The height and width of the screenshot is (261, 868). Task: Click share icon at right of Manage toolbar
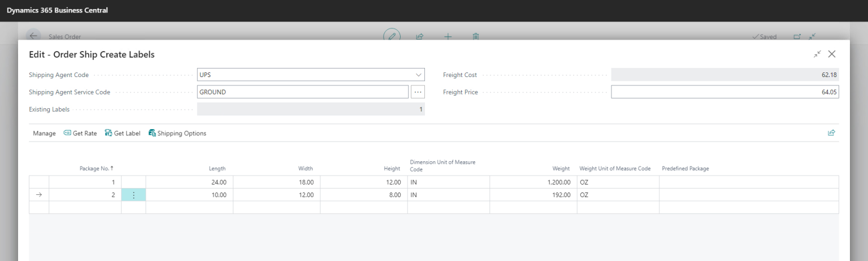(831, 133)
